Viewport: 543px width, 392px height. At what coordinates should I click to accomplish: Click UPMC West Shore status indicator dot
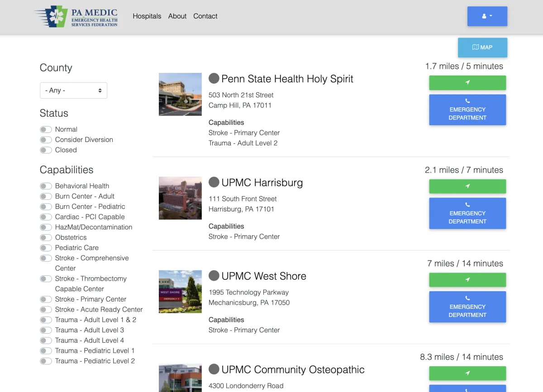[x=214, y=276]
